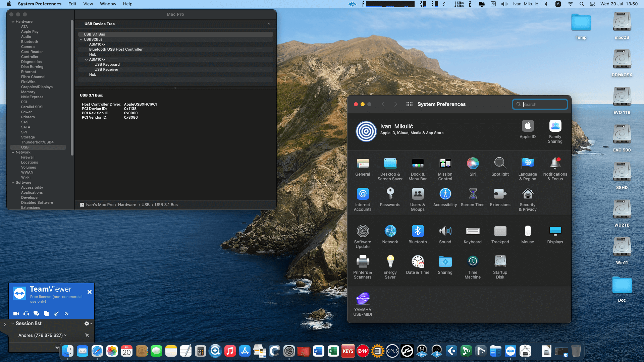Open Screen Time preferences
The height and width of the screenshot is (362, 644).
pyautogui.click(x=473, y=197)
